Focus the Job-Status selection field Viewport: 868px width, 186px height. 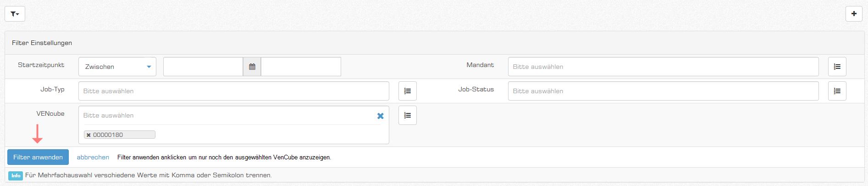(x=663, y=91)
